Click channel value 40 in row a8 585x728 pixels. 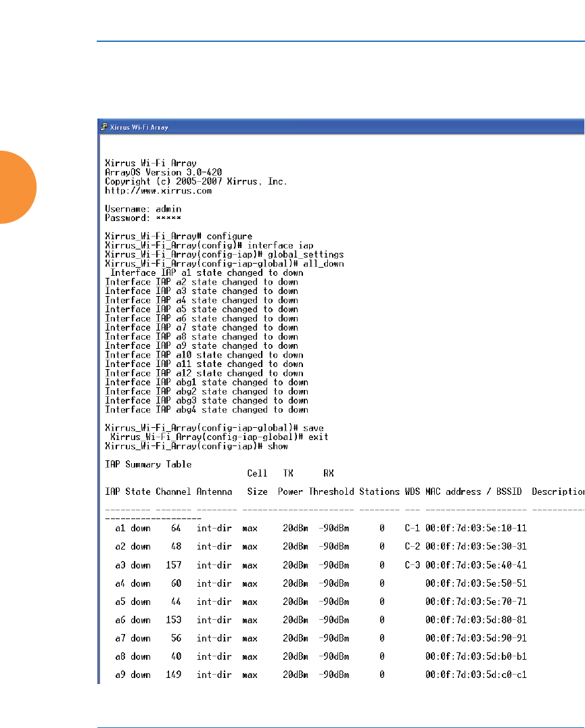coord(176,656)
